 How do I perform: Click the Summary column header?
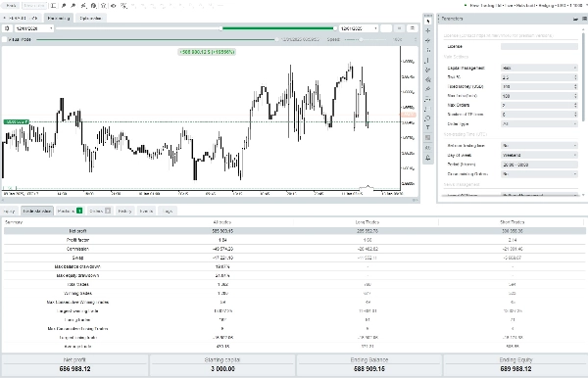click(14, 222)
